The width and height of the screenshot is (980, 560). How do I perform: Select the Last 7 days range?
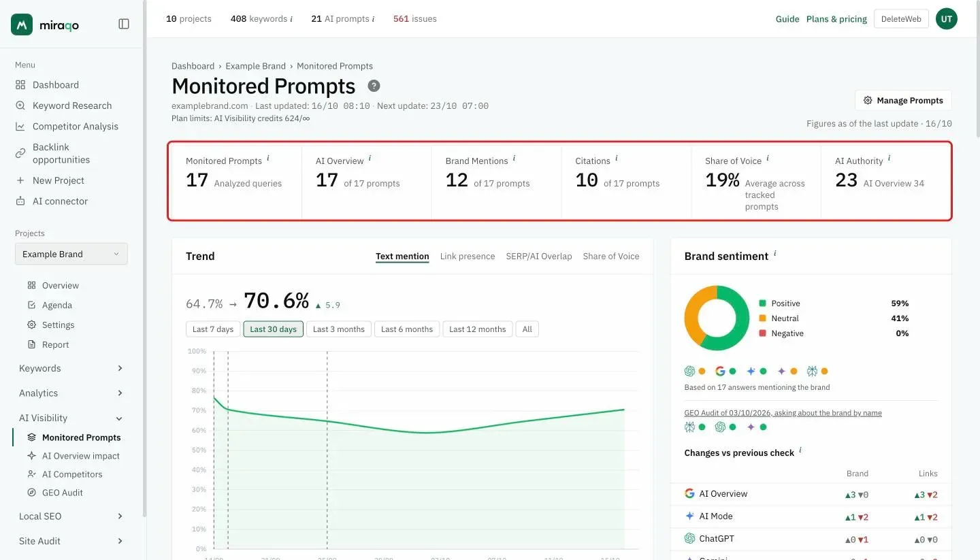pos(213,329)
